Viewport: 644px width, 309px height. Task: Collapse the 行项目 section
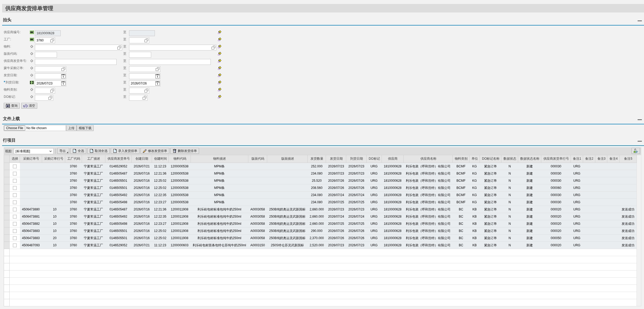click(x=640, y=141)
